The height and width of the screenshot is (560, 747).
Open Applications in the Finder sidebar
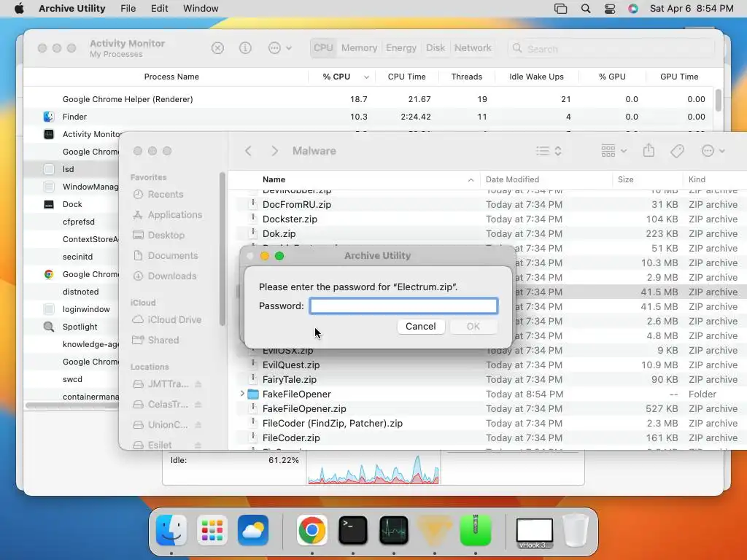pyautogui.click(x=174, y=215)
